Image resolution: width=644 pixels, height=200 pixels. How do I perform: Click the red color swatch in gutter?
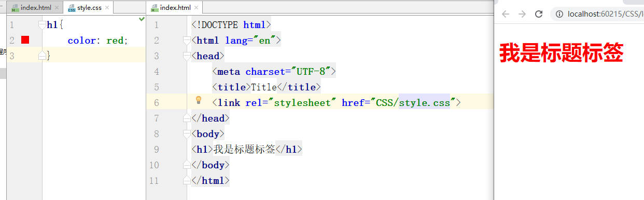[x=25, y=40]
